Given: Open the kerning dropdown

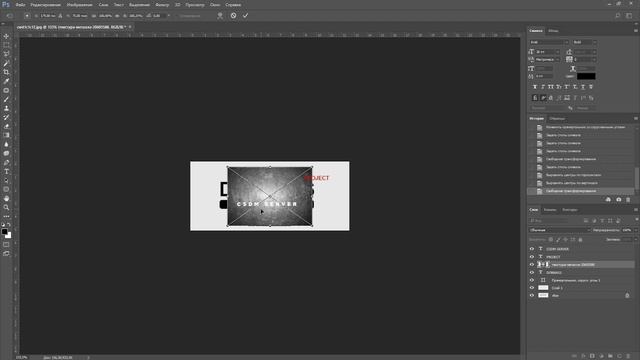Looking at the screenshot, I should tap(557, 60).
